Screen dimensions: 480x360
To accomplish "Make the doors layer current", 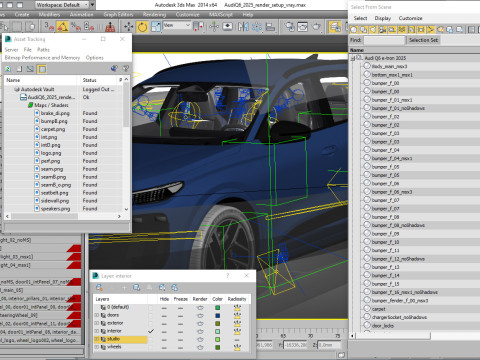I will click(151, 315).
